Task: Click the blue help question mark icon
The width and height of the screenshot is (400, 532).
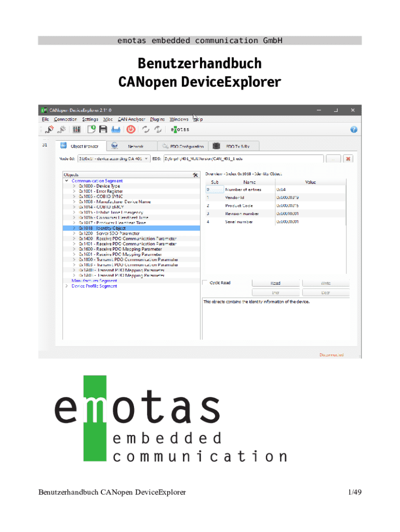Action: (354, 129)
